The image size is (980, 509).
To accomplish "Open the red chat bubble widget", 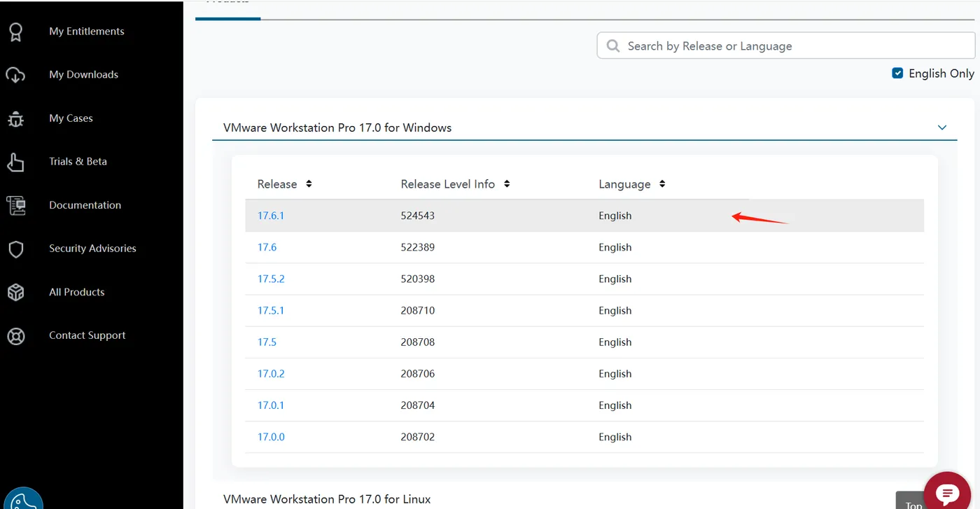I will [x=947, y=493].
